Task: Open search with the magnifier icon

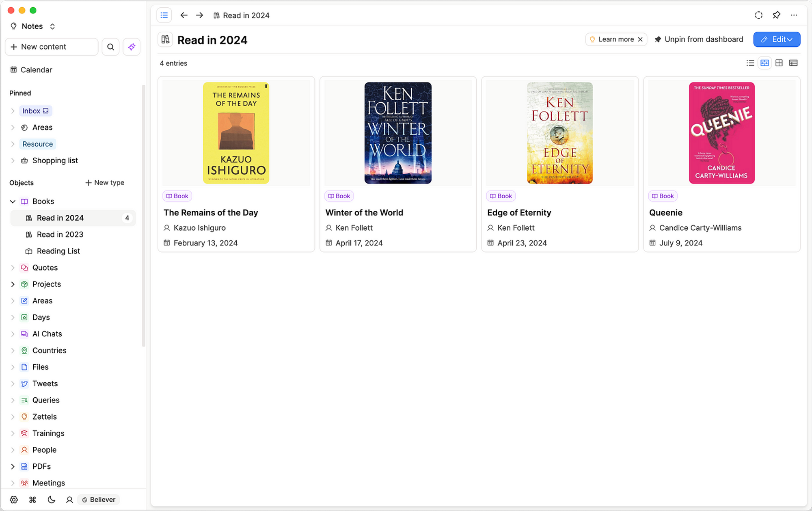Action: [110, 47]
